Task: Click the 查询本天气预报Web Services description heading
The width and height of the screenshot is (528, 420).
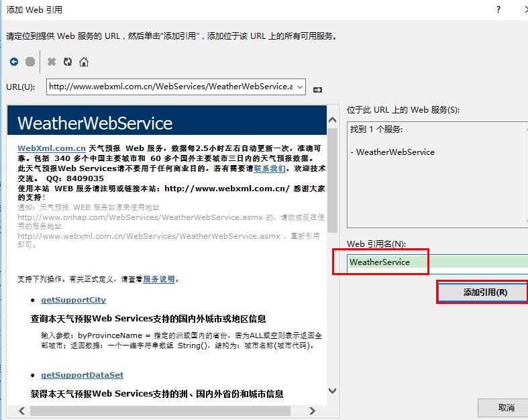Action: click(x=148, y=319)
